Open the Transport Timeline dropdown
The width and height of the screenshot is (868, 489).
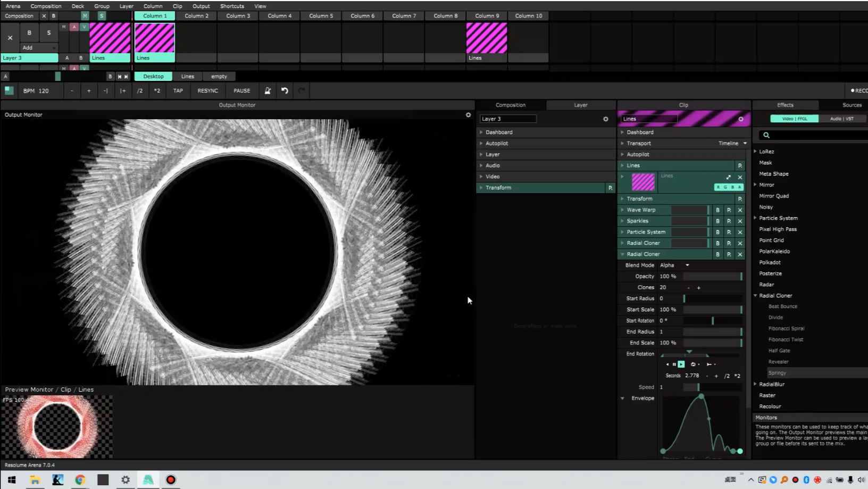[x=732, y=144]
